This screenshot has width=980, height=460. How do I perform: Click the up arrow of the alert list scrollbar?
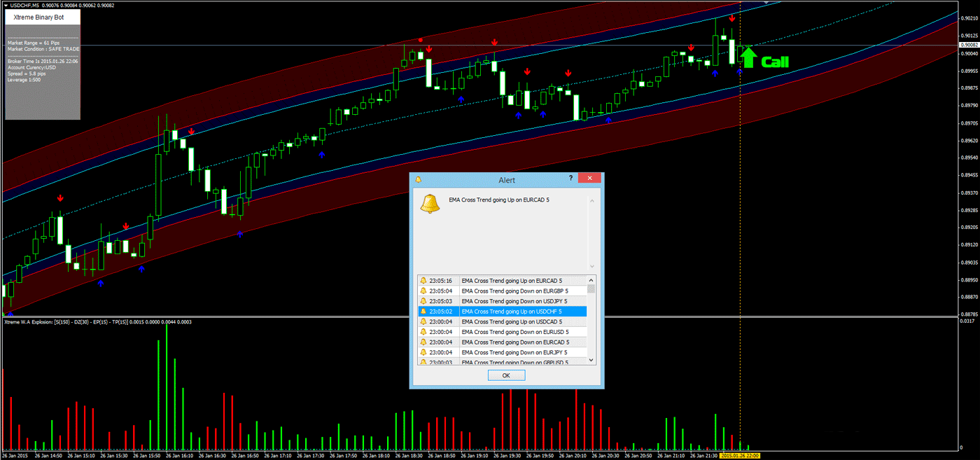pyautogui.click(x=590, y=280)
